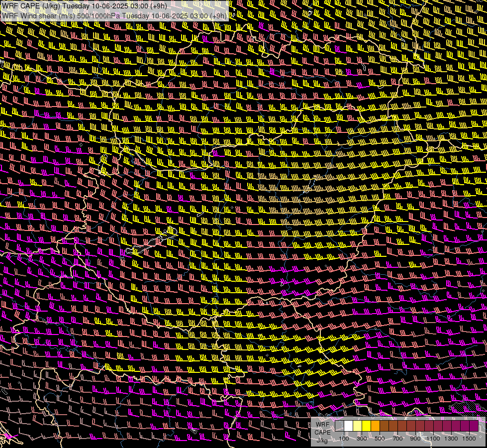
Task: Click the grey first swatch in the legend
Action: coord(339,426)
